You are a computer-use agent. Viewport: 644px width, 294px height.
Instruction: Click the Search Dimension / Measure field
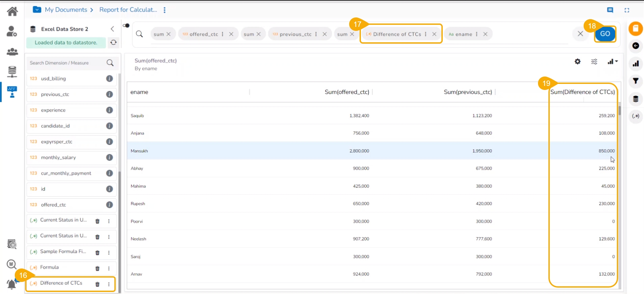tap(67, 63)
